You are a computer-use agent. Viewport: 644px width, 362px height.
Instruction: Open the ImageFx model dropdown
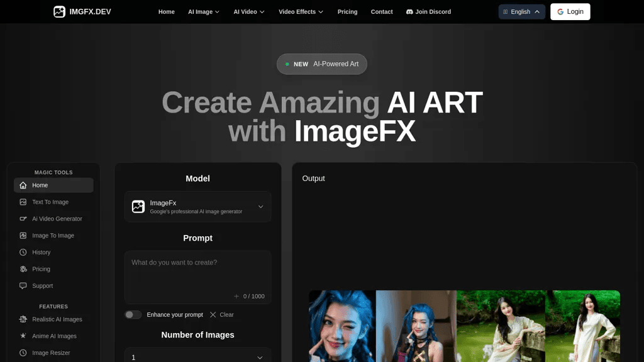[198, 206]
